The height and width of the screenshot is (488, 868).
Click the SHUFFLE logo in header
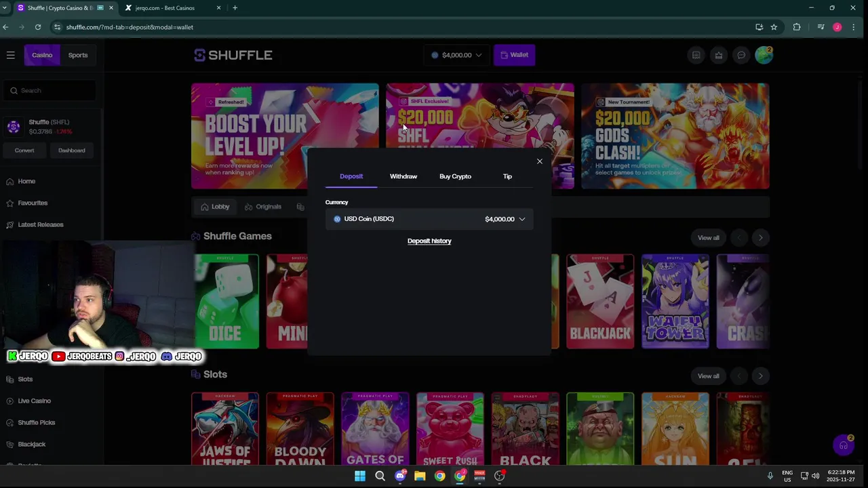click(233, 55)
